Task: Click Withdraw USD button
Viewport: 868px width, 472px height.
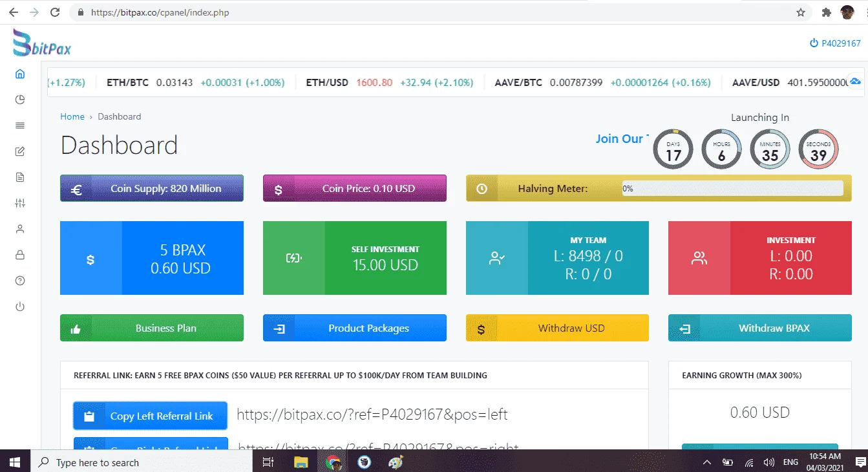Action: 557,328
